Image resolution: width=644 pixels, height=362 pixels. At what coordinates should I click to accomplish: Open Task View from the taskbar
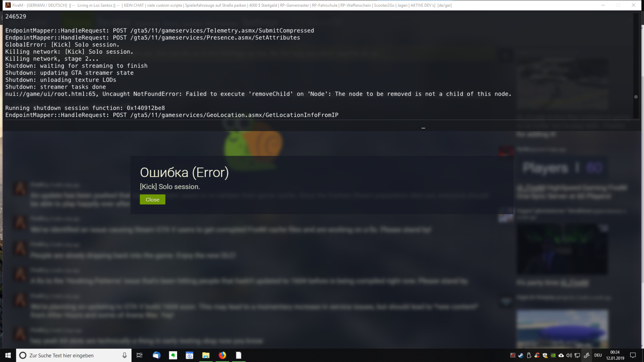139,355
